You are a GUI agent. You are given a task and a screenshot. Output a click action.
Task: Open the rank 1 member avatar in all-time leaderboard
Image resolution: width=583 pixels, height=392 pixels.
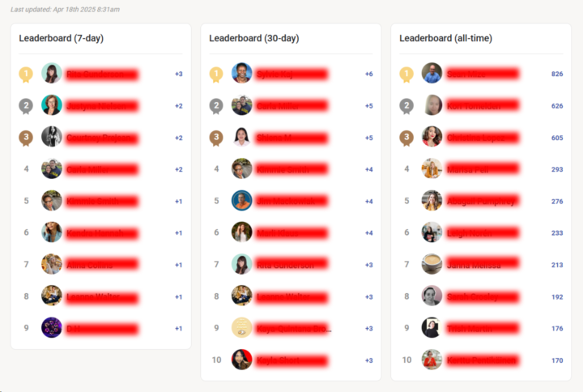pos(432,73)
